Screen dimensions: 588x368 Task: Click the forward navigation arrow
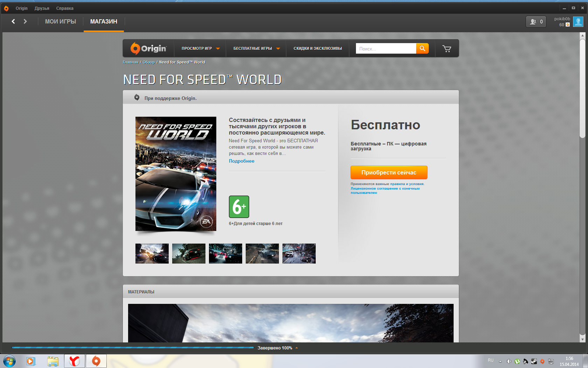[25, 21]
